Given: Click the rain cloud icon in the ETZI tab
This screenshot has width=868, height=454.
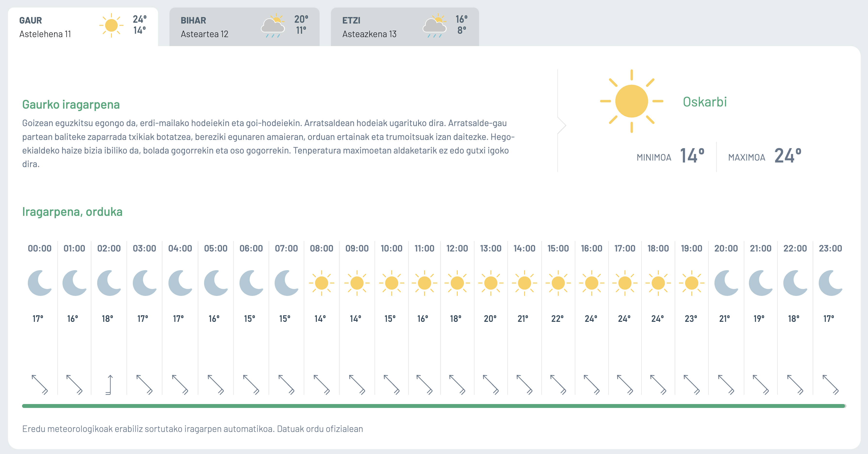Looking at the screenshot, I should pos(435,26).
